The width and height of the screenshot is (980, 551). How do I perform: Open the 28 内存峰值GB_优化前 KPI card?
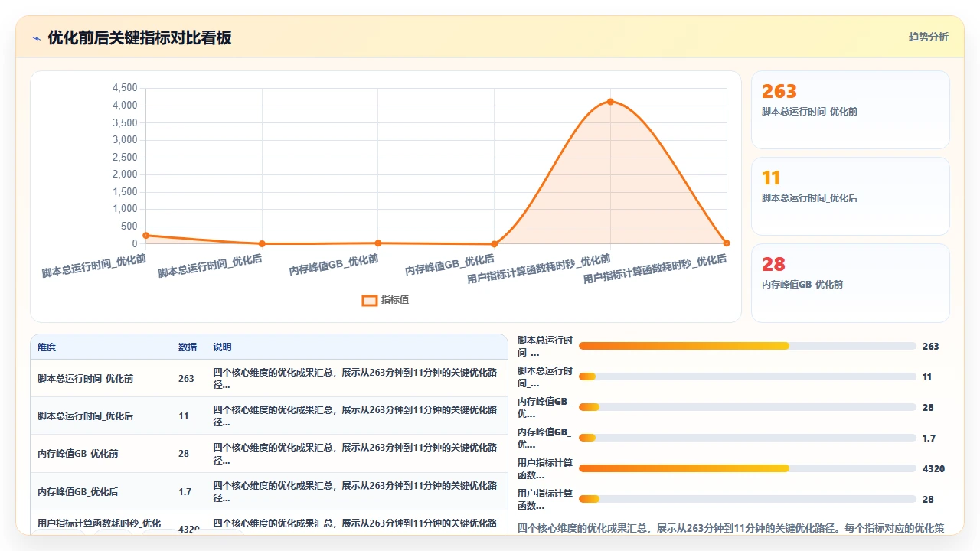[x=851, y=282]
